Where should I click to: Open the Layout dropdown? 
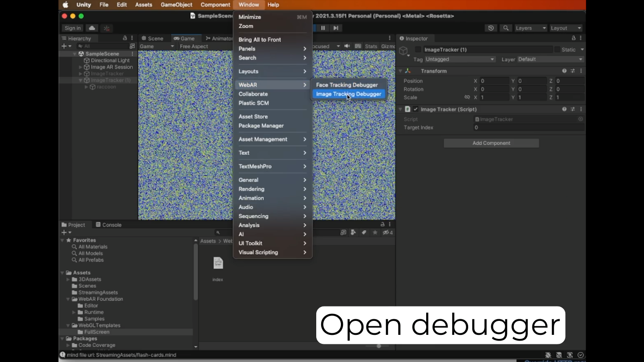(566, 28)
